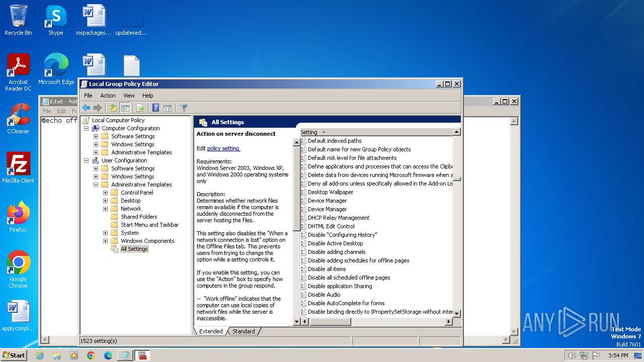Click the Up One Level folder icon
Image resolution: width=644 pixels, height=362 pixels.
point(113,108)
